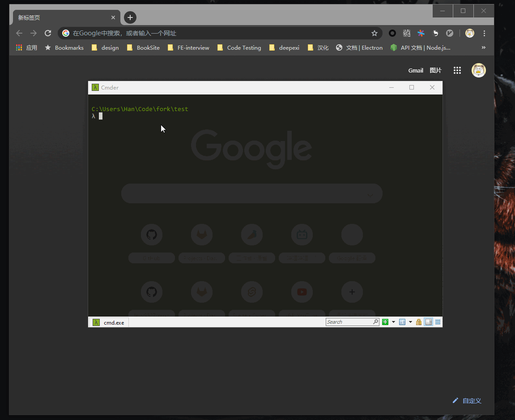
Task: Click the magnifier icon in Cmder search
Action: point(376,322)
